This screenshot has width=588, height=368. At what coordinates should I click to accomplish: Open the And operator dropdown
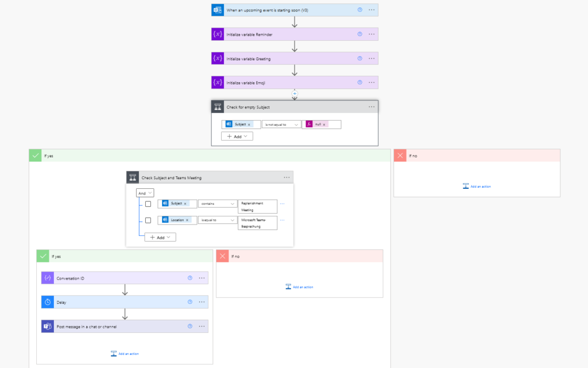pyautogui.click(x=144, y=192)
